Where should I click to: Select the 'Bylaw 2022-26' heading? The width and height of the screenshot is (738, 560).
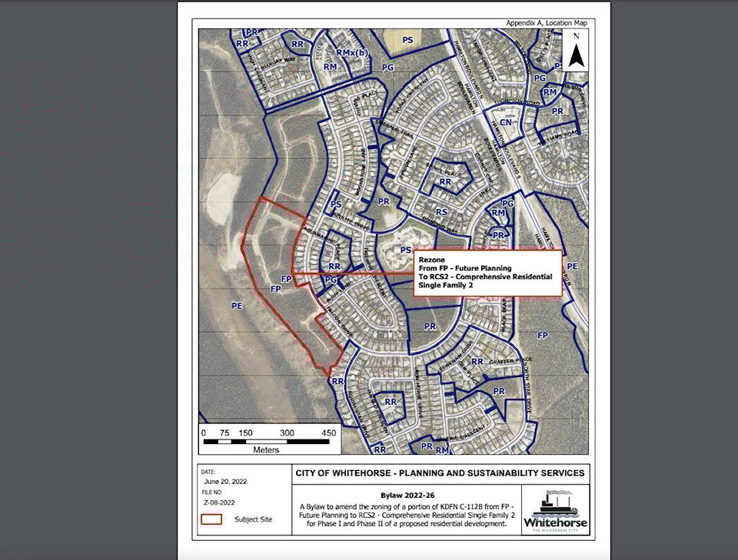coord(407,495)
